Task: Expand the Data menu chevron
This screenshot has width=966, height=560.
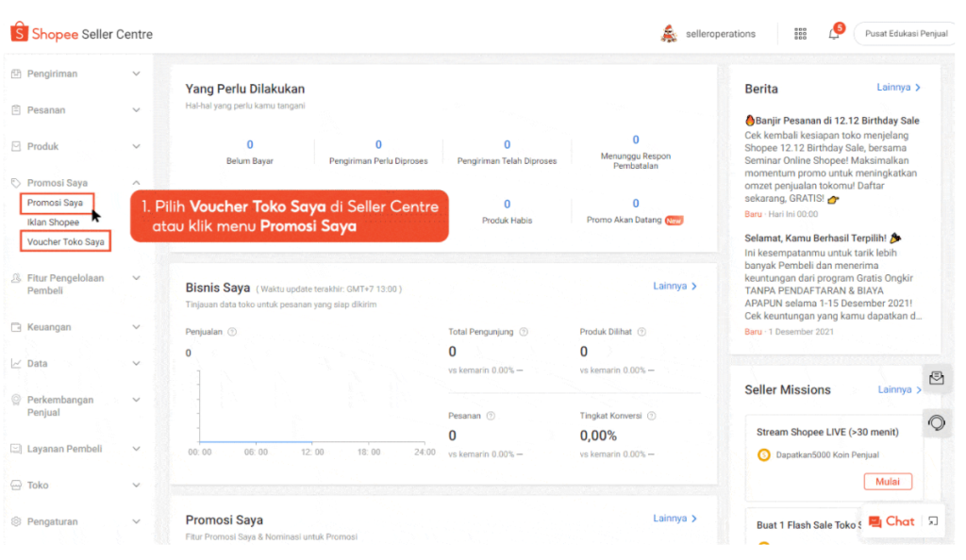Action: tap(136, 363)
